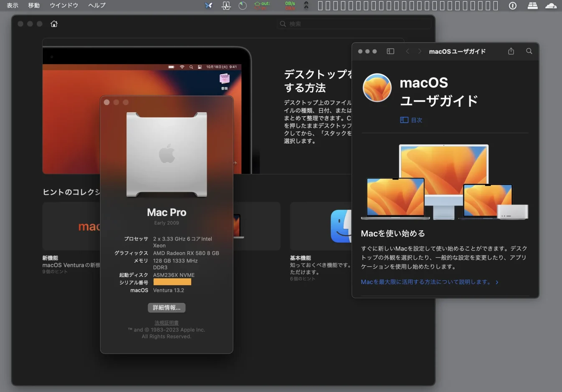The image size is (562, 392).
Task: Click the 詳細情報... button
Action: (x=167, y=308)
